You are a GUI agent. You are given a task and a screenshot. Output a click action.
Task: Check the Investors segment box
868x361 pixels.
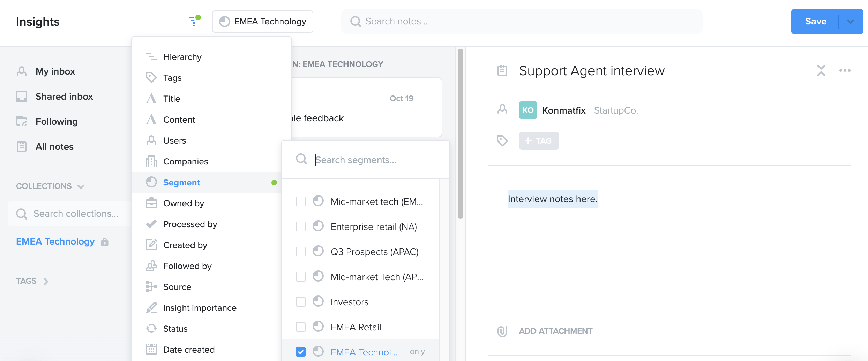301,302
